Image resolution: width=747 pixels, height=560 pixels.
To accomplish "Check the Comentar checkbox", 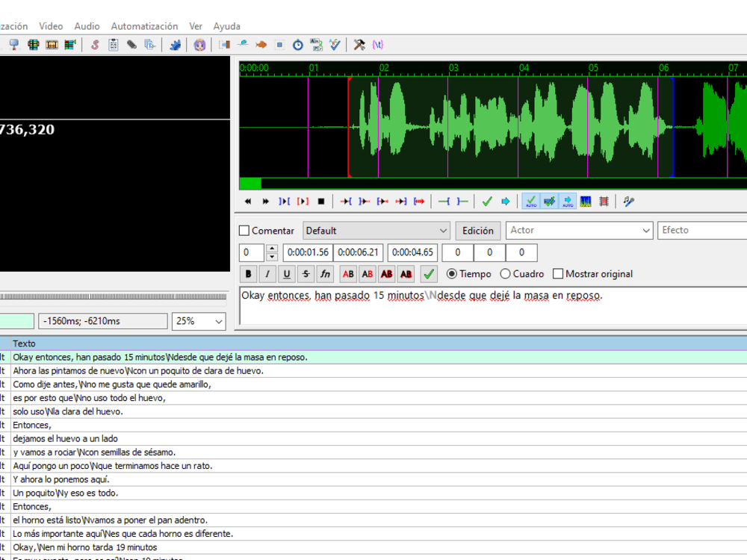I will [244, 231].
